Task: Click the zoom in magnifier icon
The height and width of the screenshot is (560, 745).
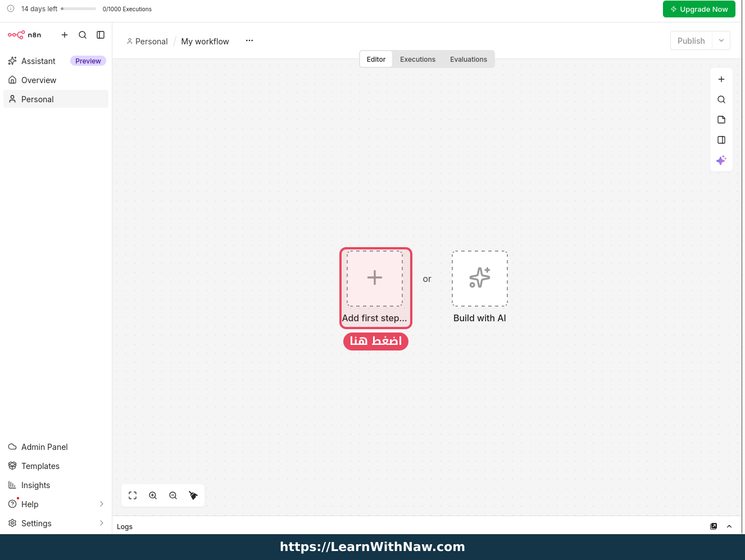Action: pyautogui.click(x=153, y=495)
